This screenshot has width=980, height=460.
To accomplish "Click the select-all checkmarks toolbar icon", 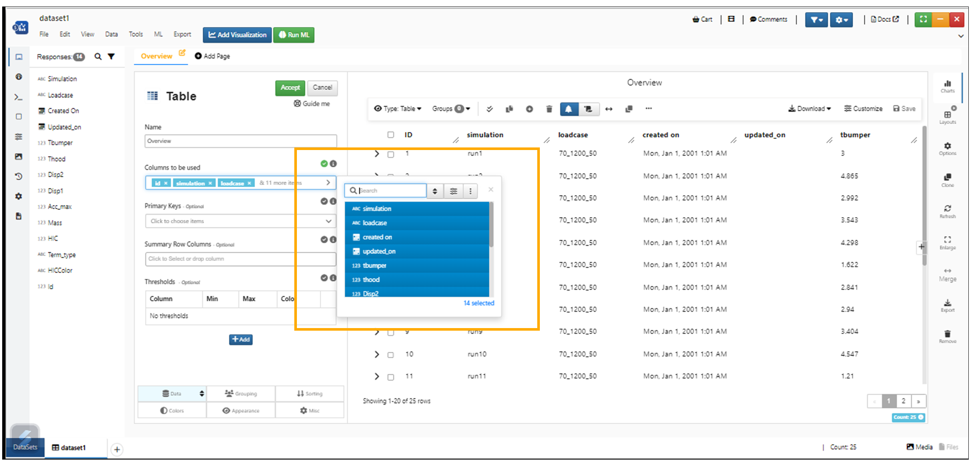I will click(489, 109).
